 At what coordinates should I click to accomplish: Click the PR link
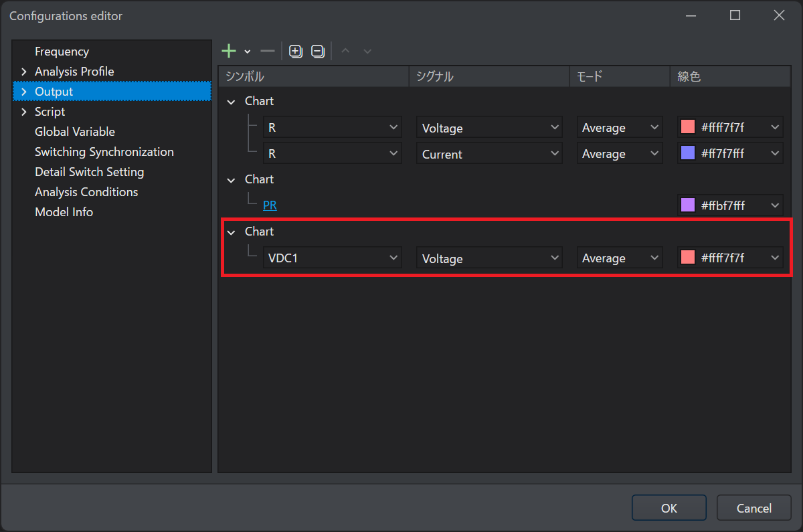[x=270, y=205]
